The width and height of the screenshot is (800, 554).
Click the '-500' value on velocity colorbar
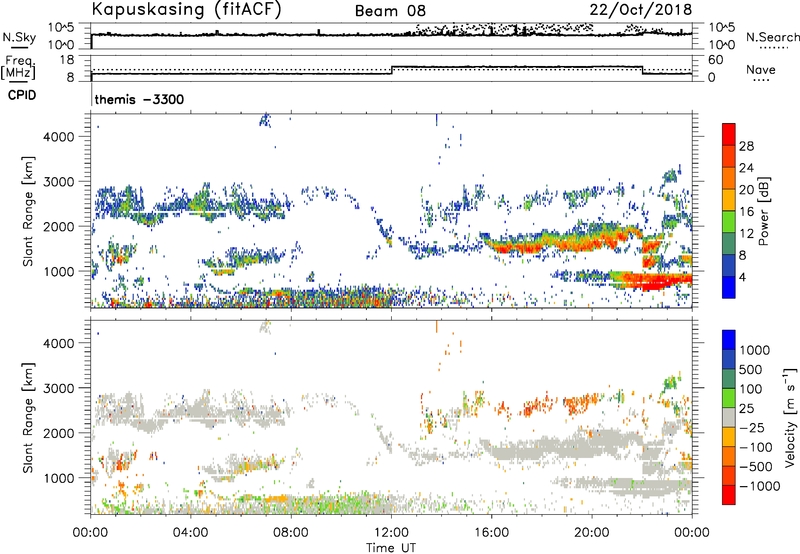pos(756,467)
